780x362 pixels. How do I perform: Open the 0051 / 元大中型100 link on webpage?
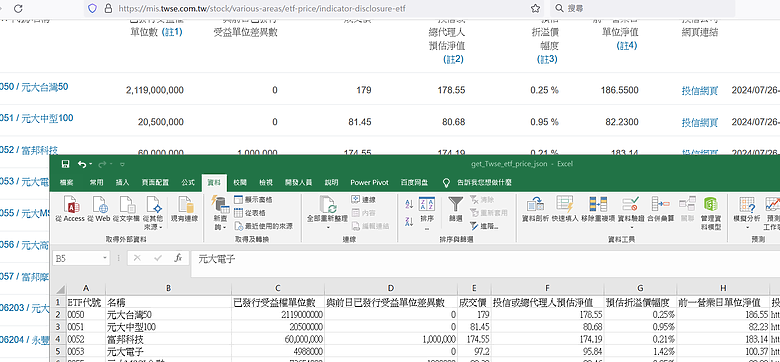click(36, 118)
